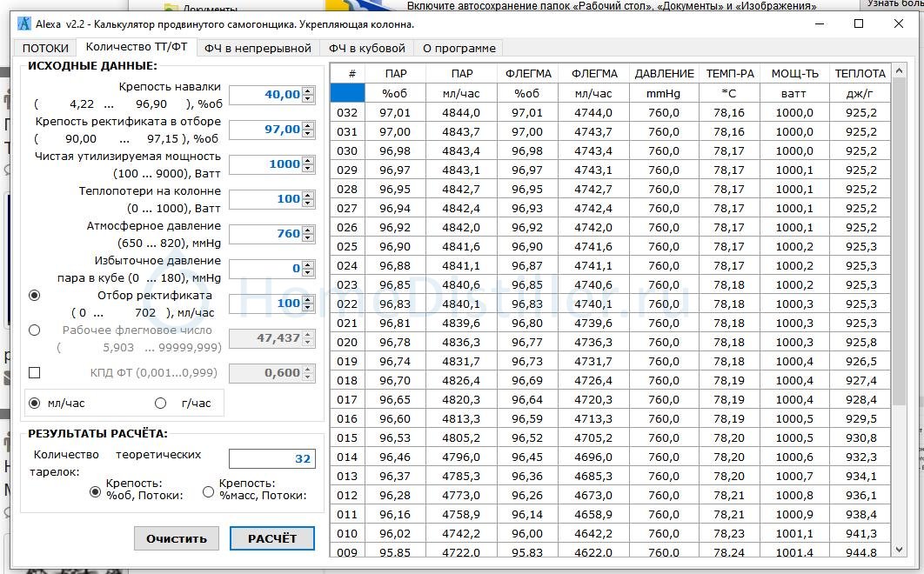The image size is (924, 574).
Task: Select Крепость %об, Потоки radio option
Action: pyautogui.click(x=95, y=491)
